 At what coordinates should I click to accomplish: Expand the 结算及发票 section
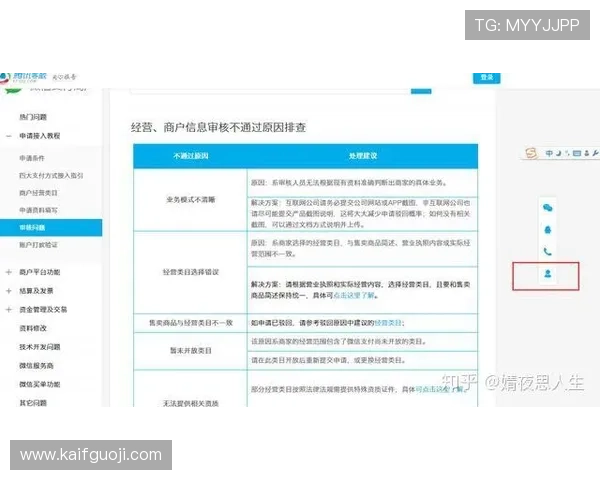(8, 291)
